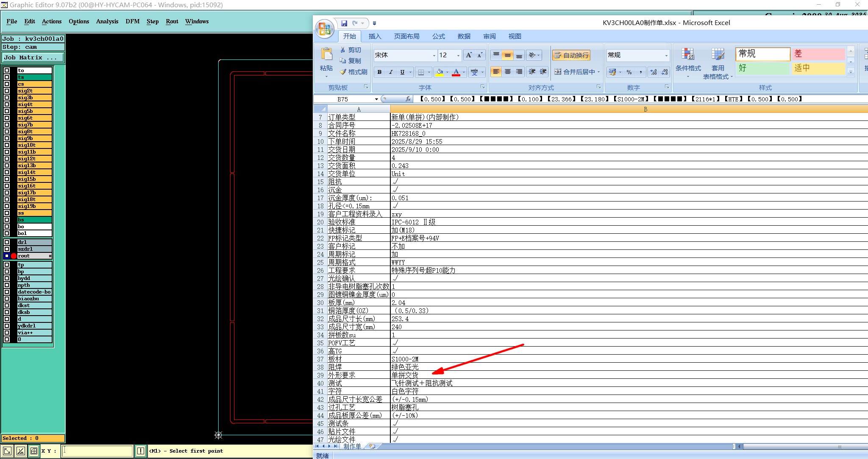868x459 pixels.
Task: Click the Format Painter brush icon
Action: [x=343, y=72]
